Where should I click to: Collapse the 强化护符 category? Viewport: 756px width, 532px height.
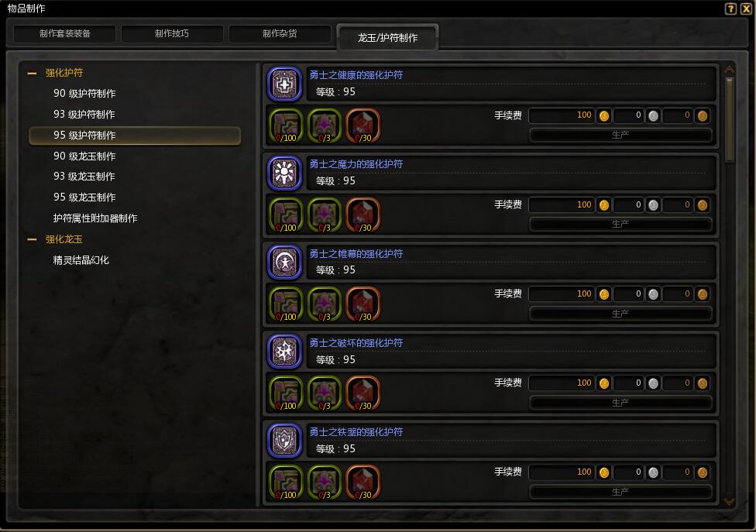click(x=33, y=74)
